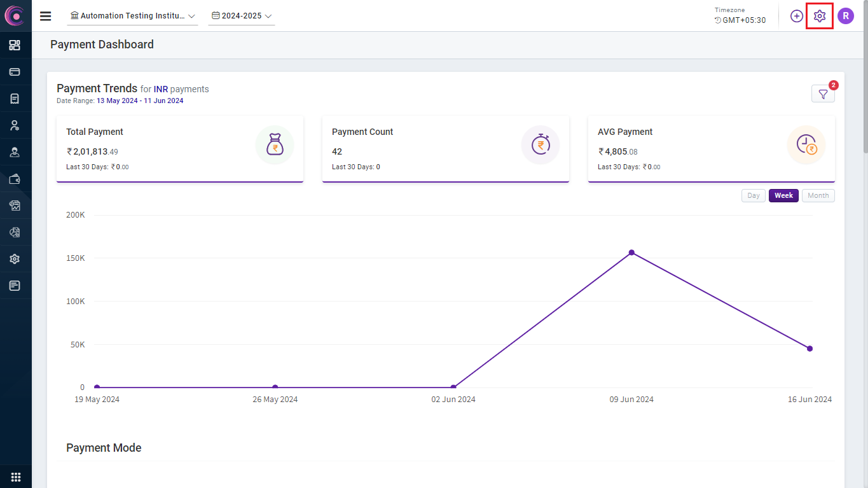Open the settings gear in top header

[x=819, y=16]
